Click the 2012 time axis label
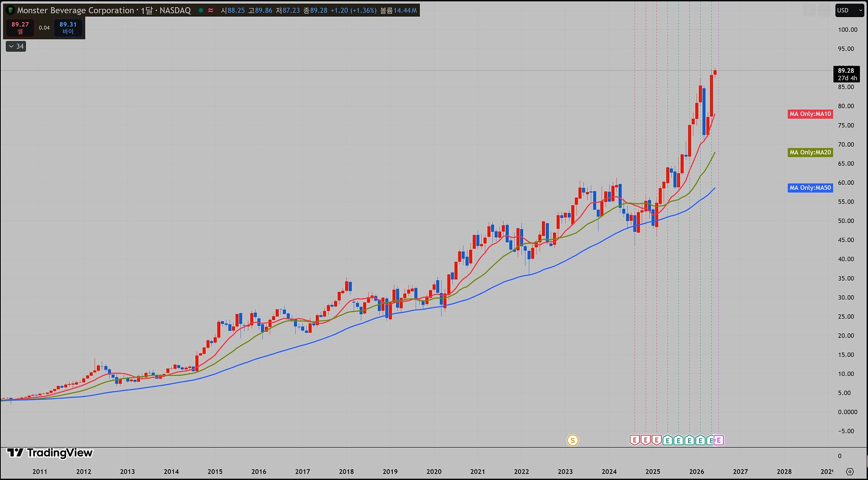This screenshot has height=480, width=868. [x=84, y=472]
